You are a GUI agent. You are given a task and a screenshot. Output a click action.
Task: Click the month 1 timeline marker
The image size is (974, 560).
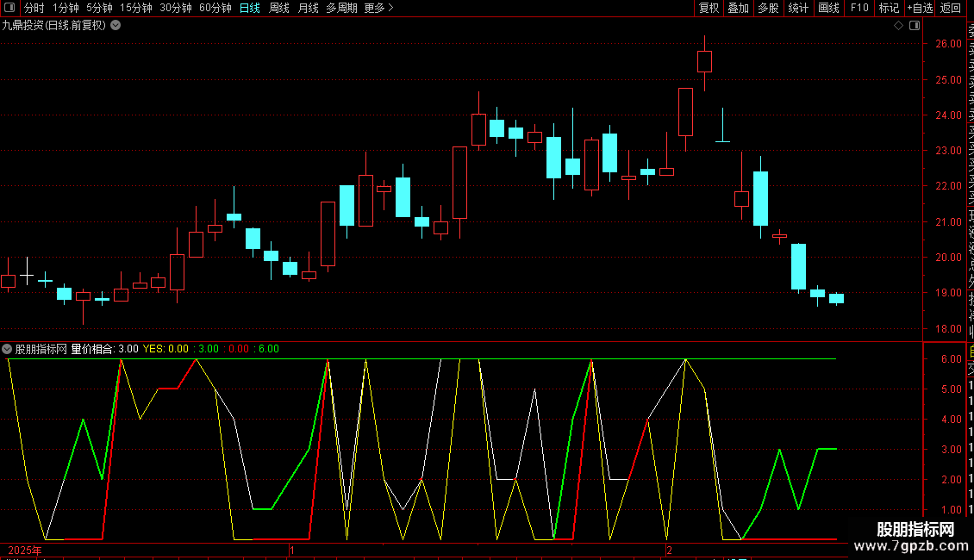tap(292, 550)
